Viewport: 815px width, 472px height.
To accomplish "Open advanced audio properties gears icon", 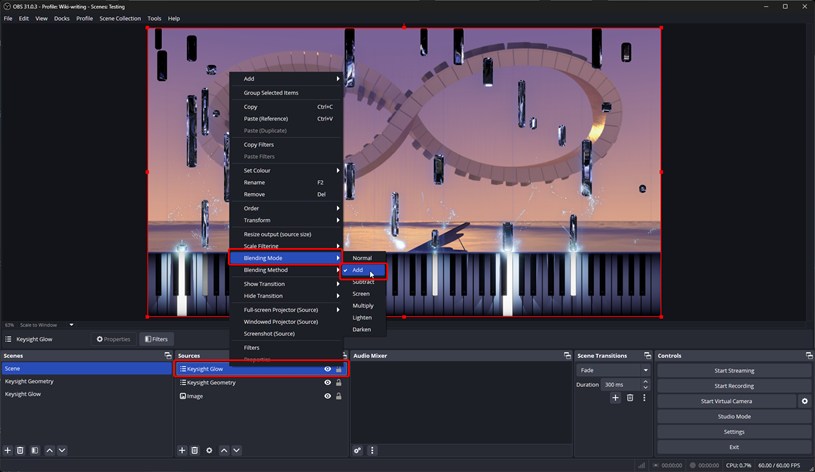I will (358, 450).
